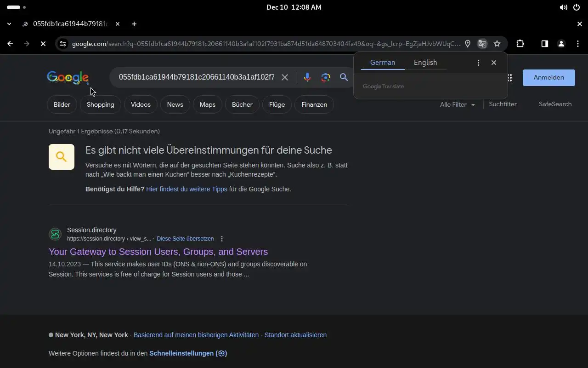Open 'Hier findest du weitere Tipps' link
This screenshot has width=588, height=368.
pyautogui.click(x=187, y=189)
